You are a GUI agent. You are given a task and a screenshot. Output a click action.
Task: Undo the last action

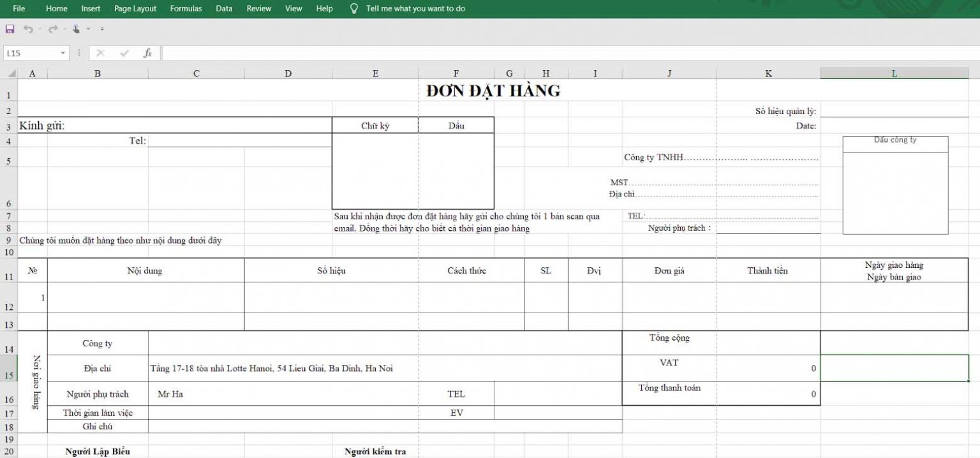pos(29,29)
